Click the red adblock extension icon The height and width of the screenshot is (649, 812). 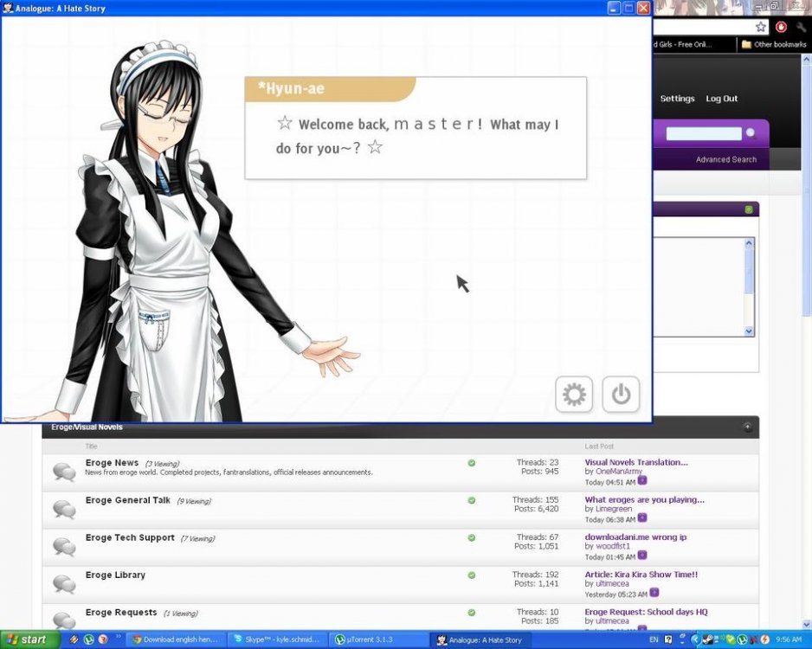coord(781,27)
